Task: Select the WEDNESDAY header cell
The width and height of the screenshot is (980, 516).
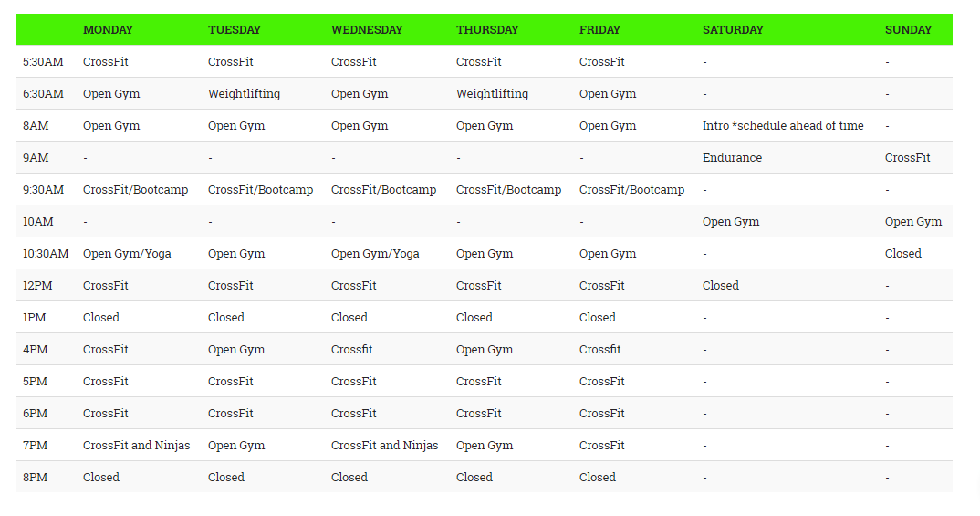Action: click(x=367, y=29)
